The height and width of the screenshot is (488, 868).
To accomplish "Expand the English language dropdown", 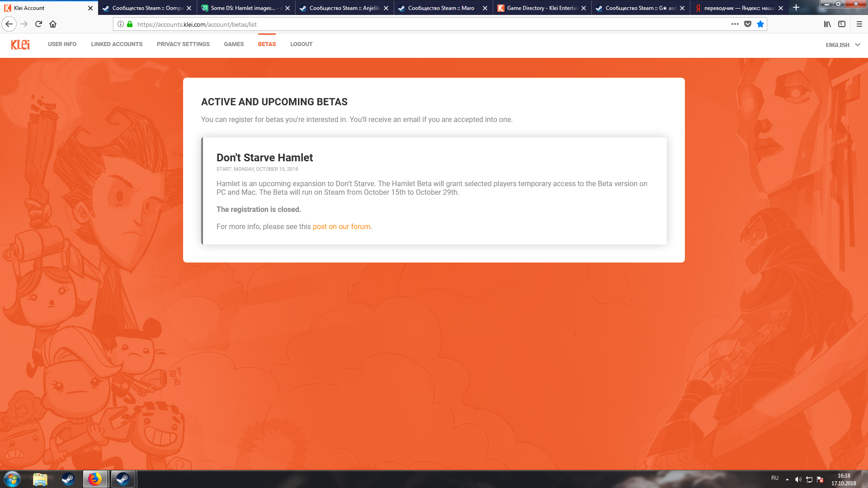I will pyautogui.click(x=843, y=45).
